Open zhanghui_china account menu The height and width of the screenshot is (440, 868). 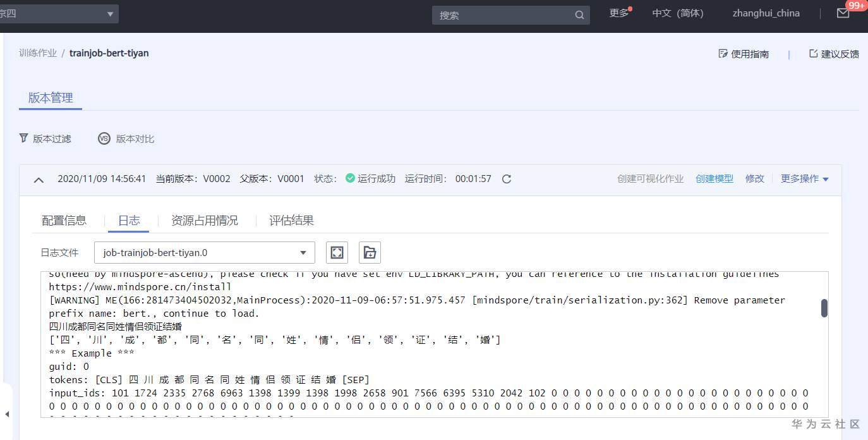(766, 13)
